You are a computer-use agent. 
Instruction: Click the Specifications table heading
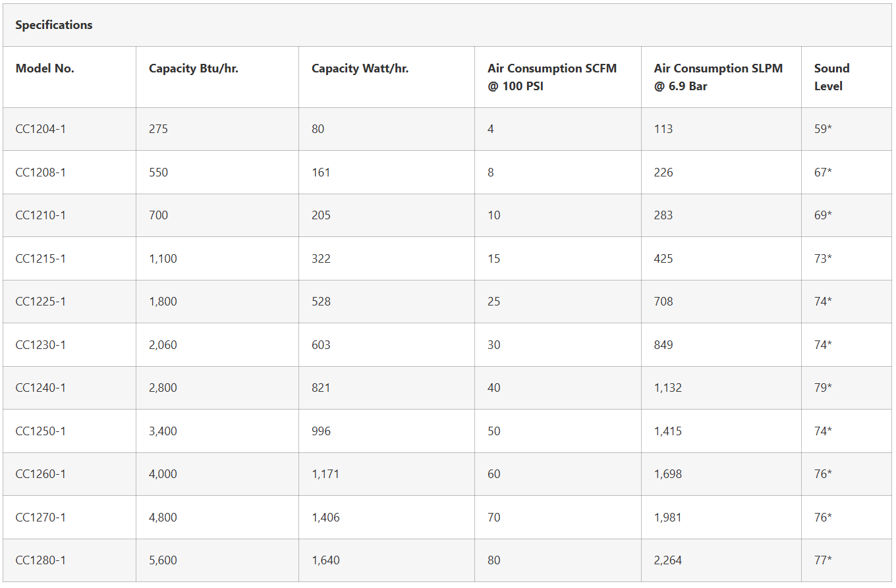click(54, 25)
